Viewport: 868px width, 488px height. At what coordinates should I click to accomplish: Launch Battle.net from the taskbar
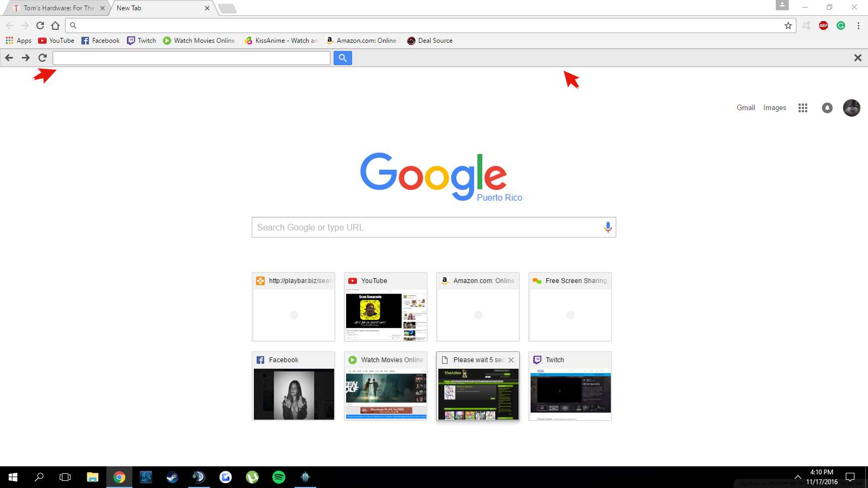coord(146,477)
